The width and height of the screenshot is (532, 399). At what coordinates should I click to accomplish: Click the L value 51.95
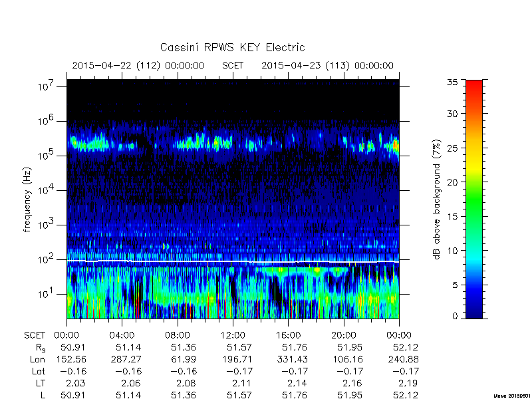(350, 395)
